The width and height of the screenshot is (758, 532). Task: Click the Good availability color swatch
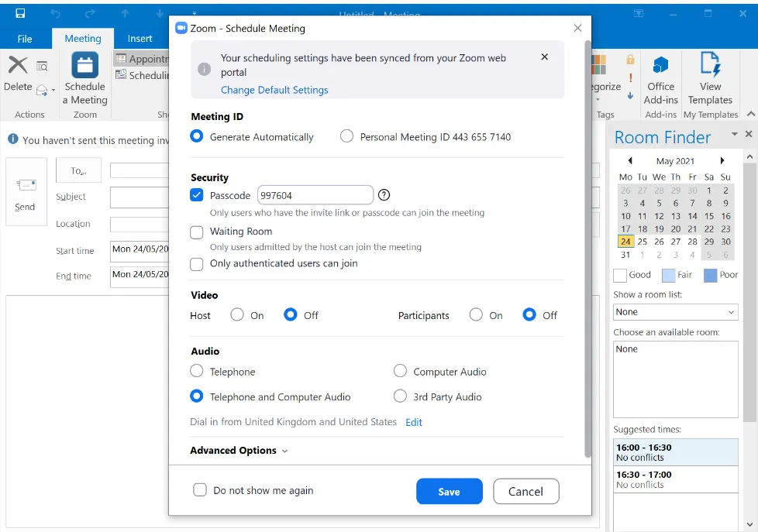(x=620, y=276)
